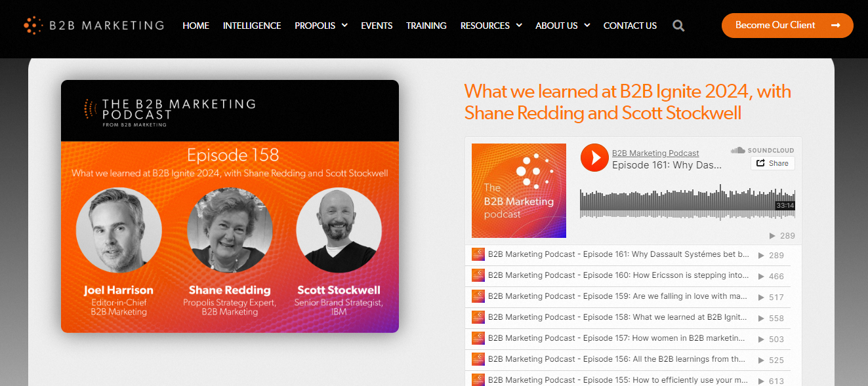Open the INTELLIGENCE navigation item
Image resolution: width=868 pixels, height=386 pixels.
click(252, 26)
